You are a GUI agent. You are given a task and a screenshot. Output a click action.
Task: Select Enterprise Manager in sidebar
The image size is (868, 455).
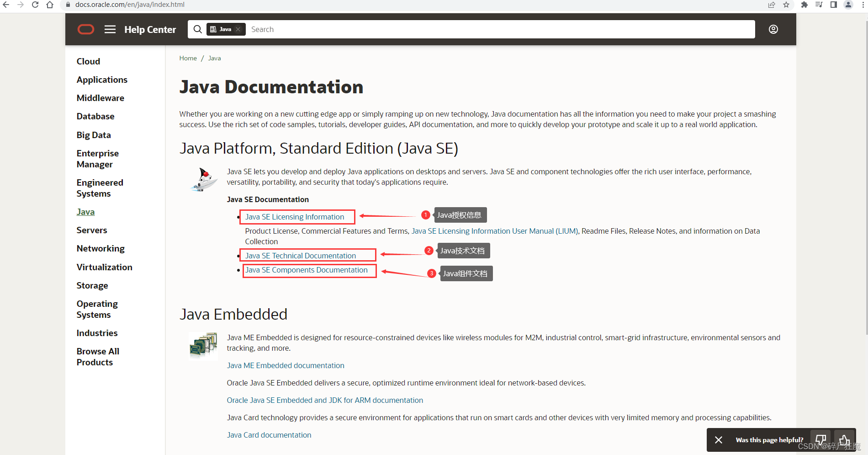98,159
